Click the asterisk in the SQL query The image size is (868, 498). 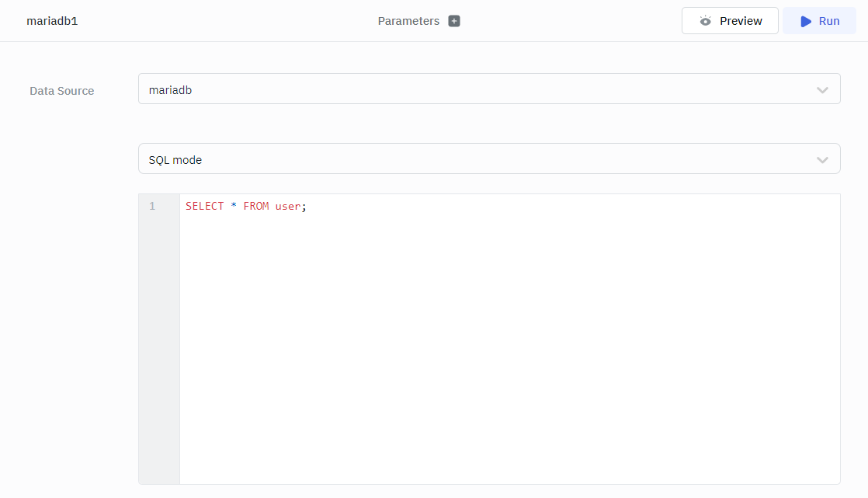(x=233, y=206)
